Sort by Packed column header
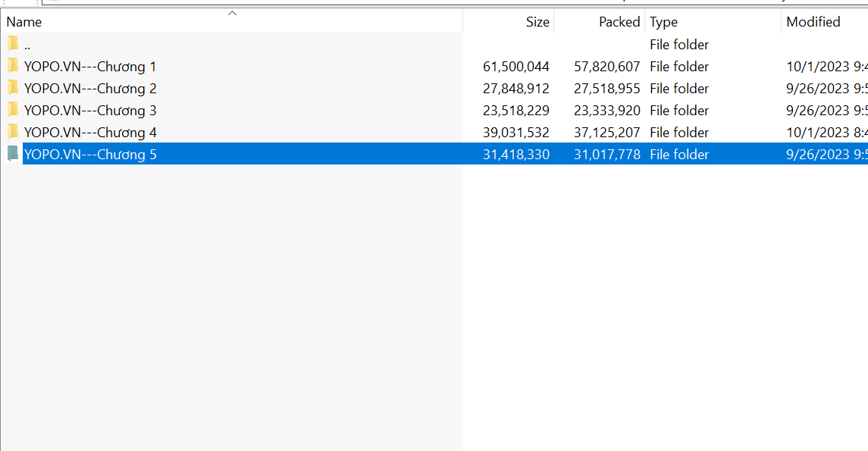 619,22
